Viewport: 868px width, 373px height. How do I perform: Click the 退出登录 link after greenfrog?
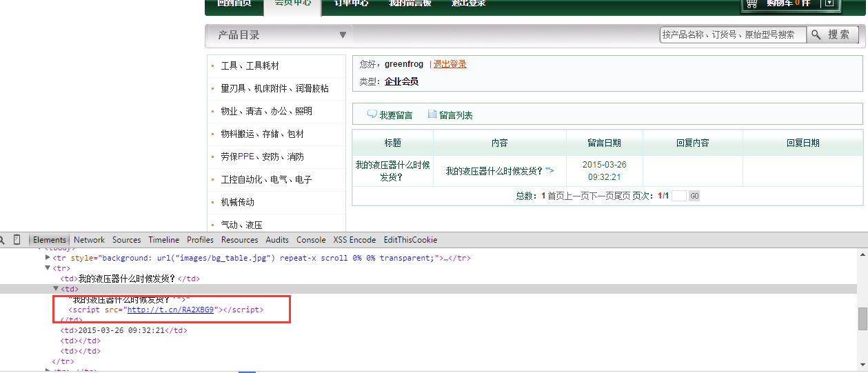(x=450, y=64)
